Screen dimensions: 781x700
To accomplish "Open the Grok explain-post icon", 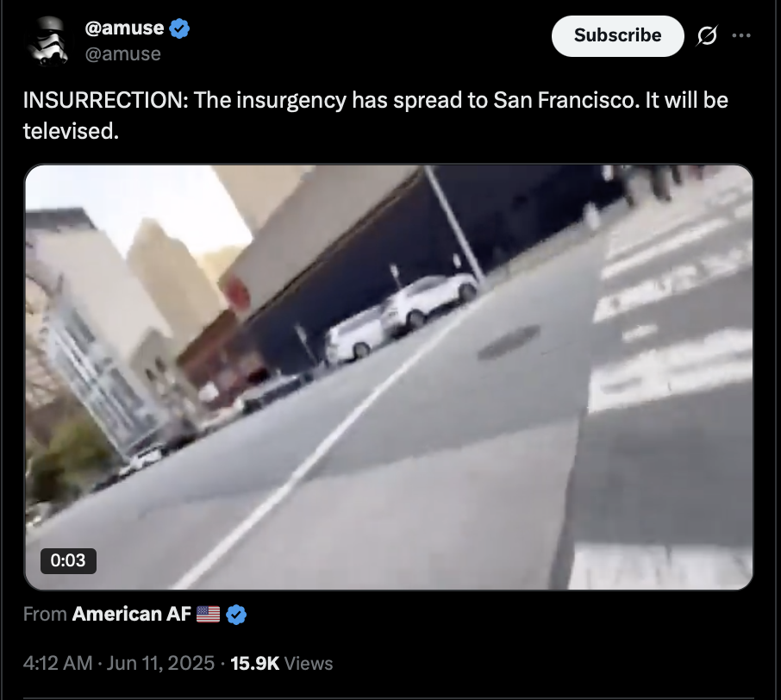I will [x=707, y=35].
